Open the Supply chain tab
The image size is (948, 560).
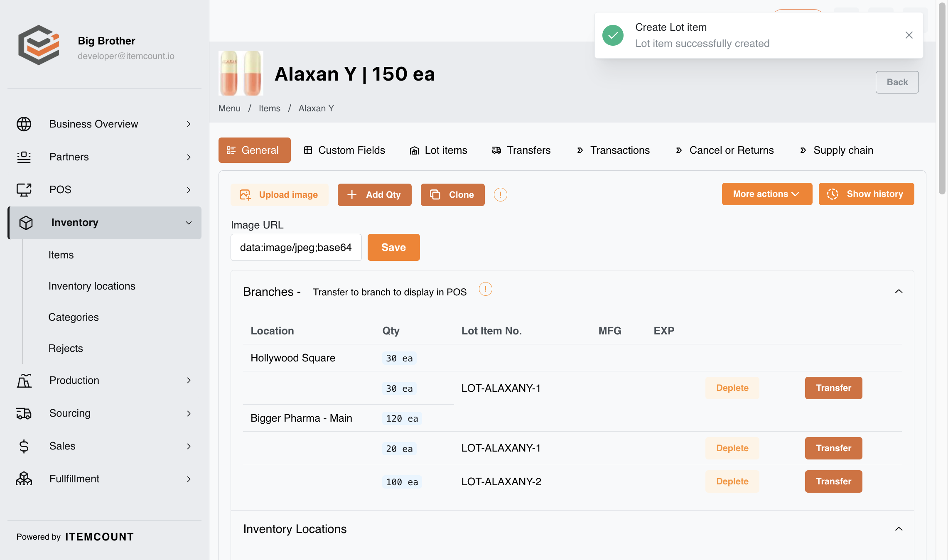tap(837, 150)
